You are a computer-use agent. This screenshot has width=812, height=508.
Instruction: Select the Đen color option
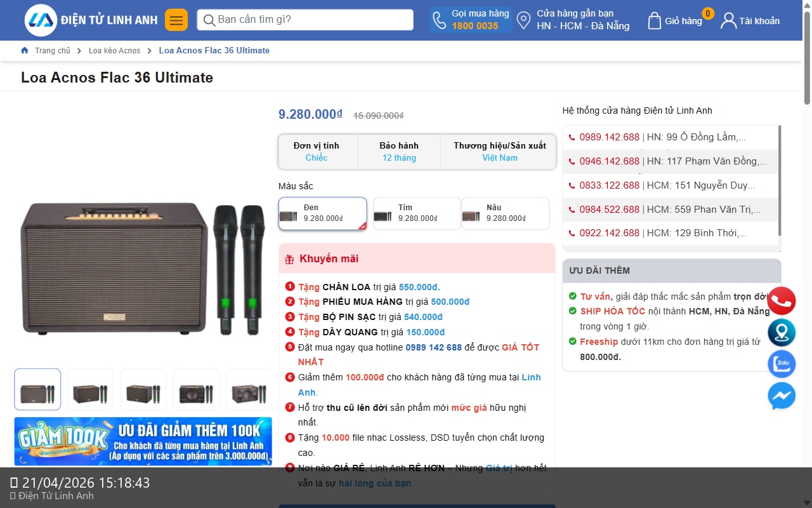point(323,213)
